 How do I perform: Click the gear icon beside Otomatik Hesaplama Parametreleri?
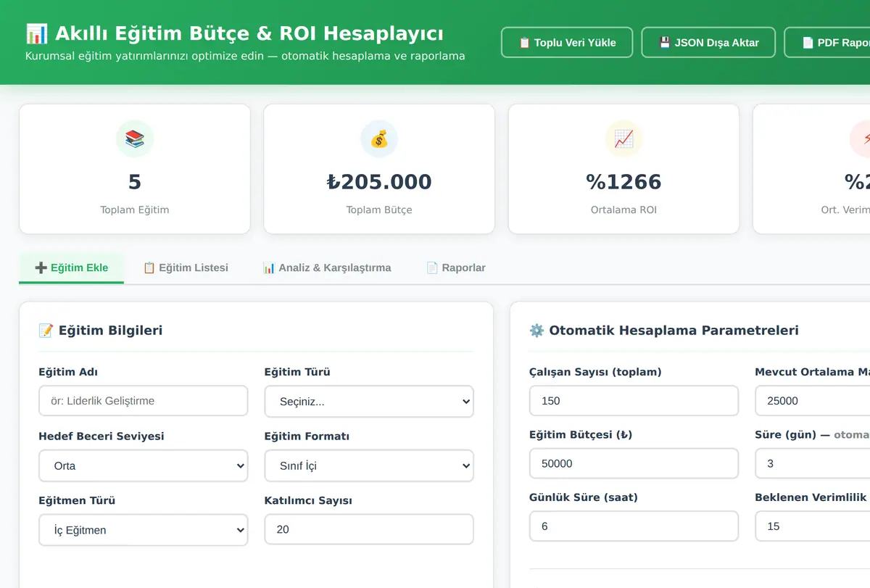536,331
